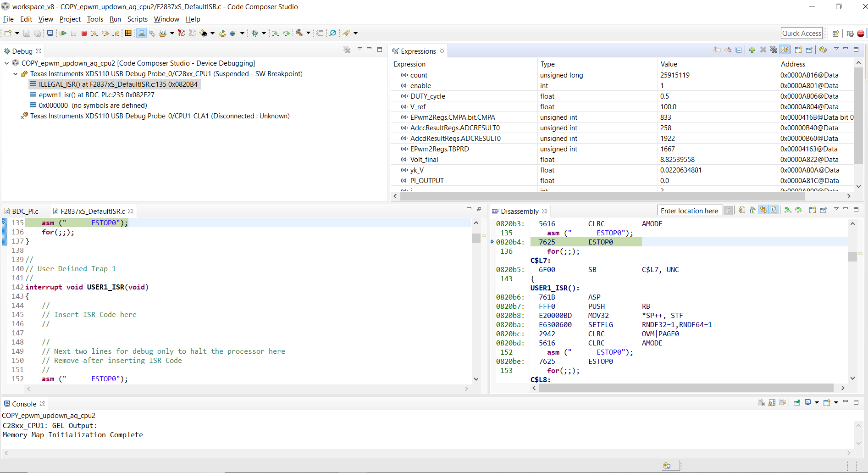
Task: Open Disassembly view menu triangle
Action: point(836,209)
